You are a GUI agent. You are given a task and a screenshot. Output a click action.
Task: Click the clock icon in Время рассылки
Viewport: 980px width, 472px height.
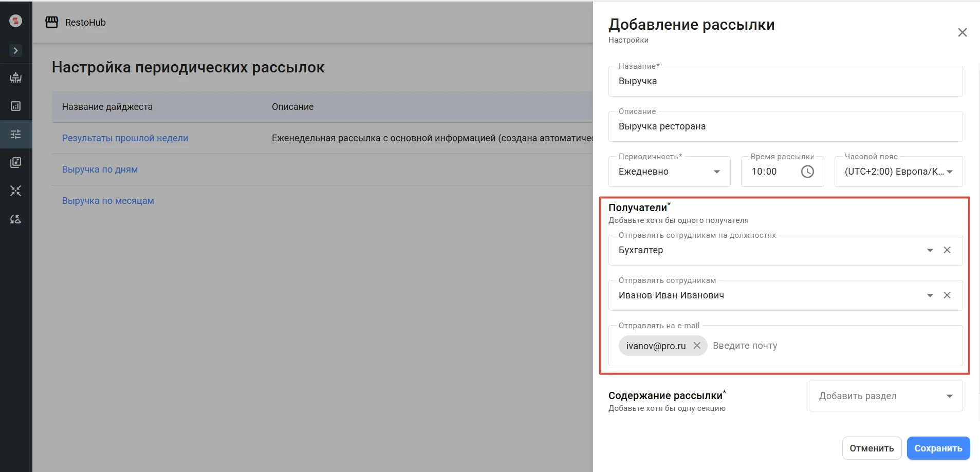click(x=807, y=172)
